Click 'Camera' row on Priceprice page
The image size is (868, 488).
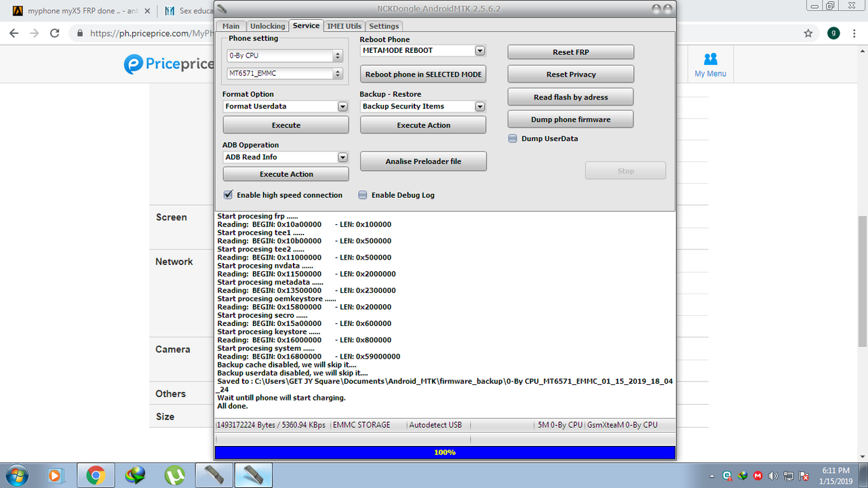point(172,350)
